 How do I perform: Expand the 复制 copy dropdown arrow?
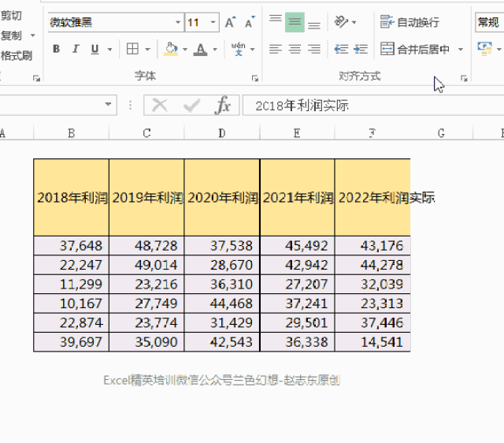(33, 35)
